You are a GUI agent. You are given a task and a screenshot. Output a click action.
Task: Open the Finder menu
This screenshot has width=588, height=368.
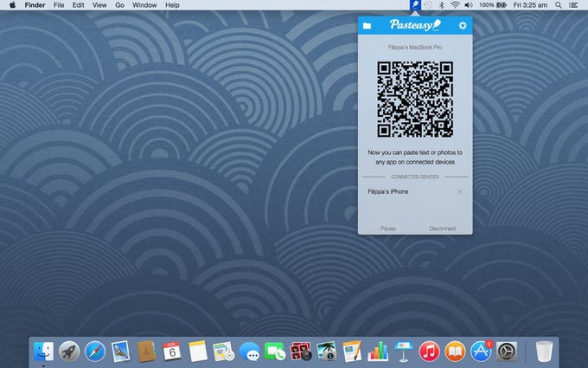click(35, 5)
